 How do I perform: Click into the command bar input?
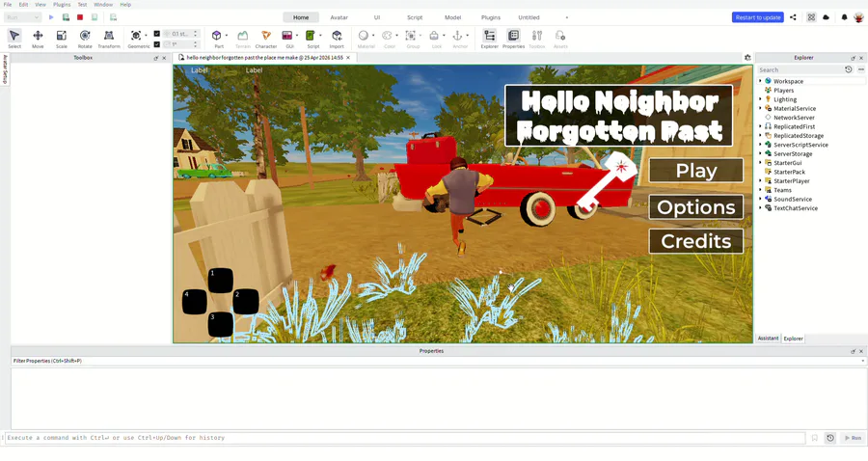coord(404,438)
